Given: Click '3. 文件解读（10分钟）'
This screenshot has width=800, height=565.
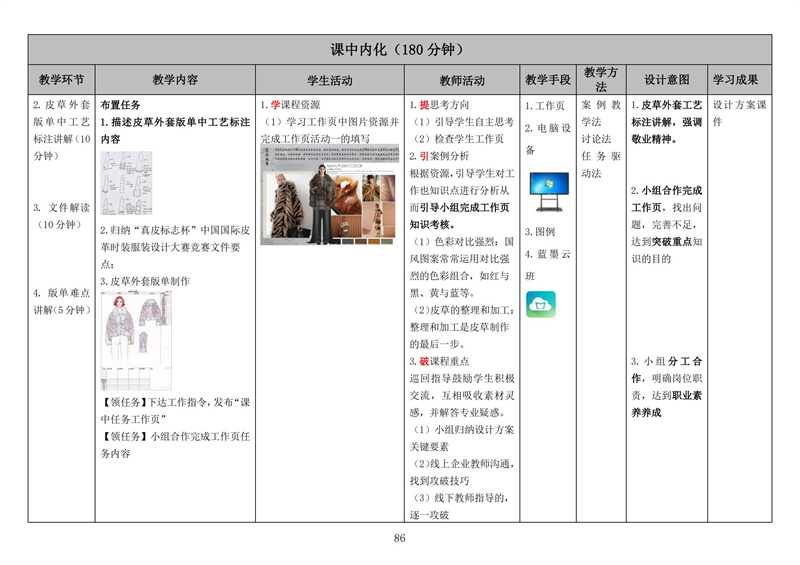Looking at the screenshot, I should click(x=61, y=216).
